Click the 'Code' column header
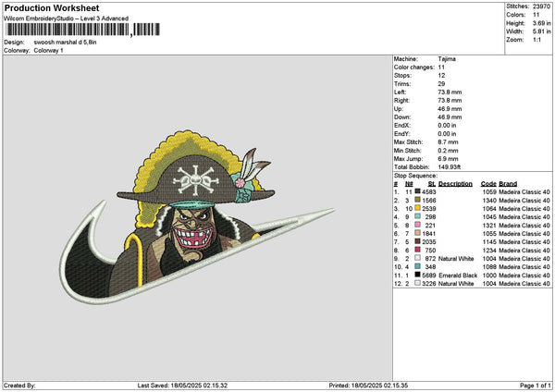 [x=488, y=184]
